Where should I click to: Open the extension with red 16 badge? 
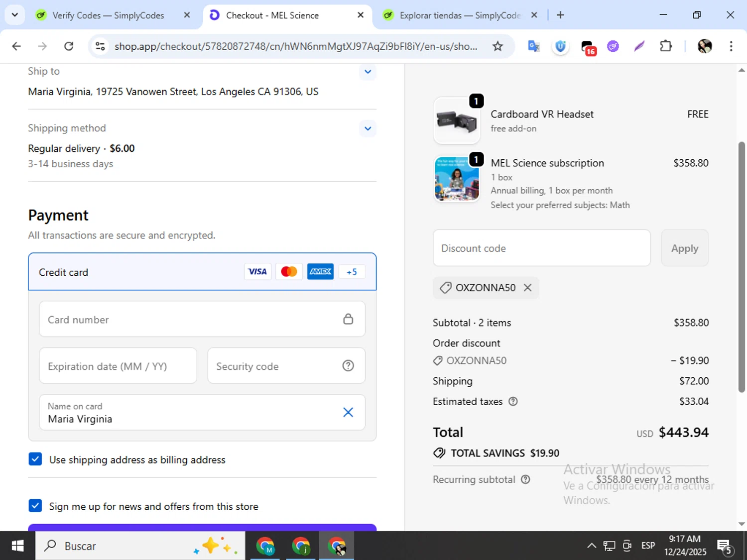(588, 47)
